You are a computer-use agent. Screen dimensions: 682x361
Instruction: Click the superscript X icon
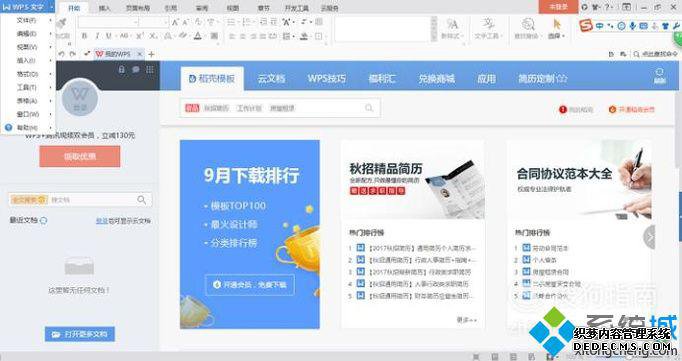[140, 36]
